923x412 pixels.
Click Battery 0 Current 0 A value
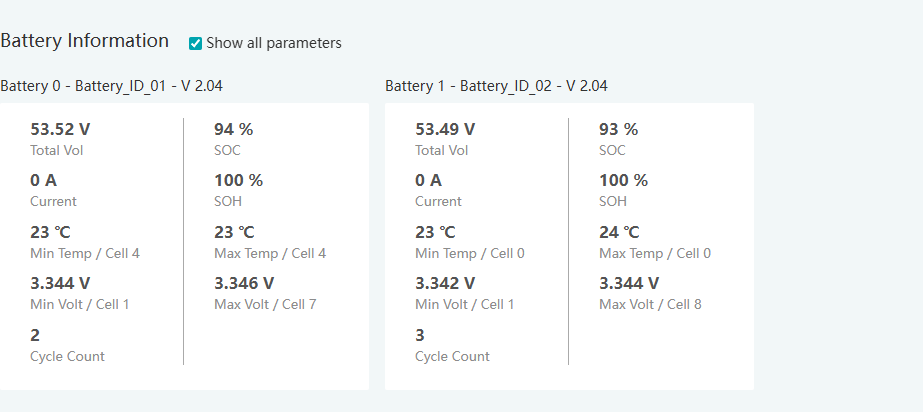(x=43, y=181)
